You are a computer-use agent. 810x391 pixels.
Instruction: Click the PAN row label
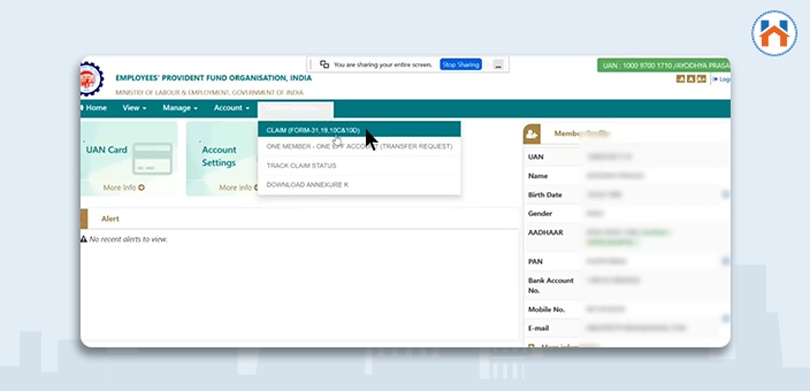[x=535, y=261]
